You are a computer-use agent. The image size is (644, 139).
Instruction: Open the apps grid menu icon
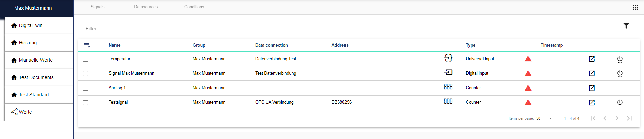coord(635,7)
